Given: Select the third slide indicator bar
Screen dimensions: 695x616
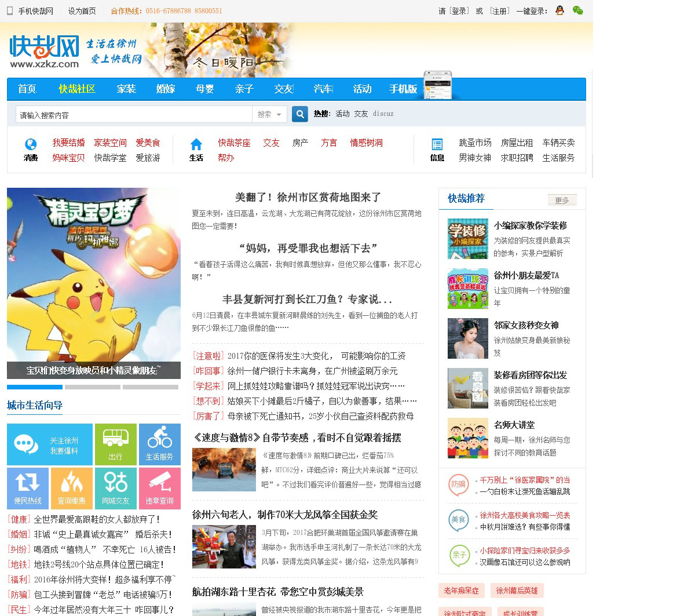Looking at the screenshot, I should click(x=151, y=387).
